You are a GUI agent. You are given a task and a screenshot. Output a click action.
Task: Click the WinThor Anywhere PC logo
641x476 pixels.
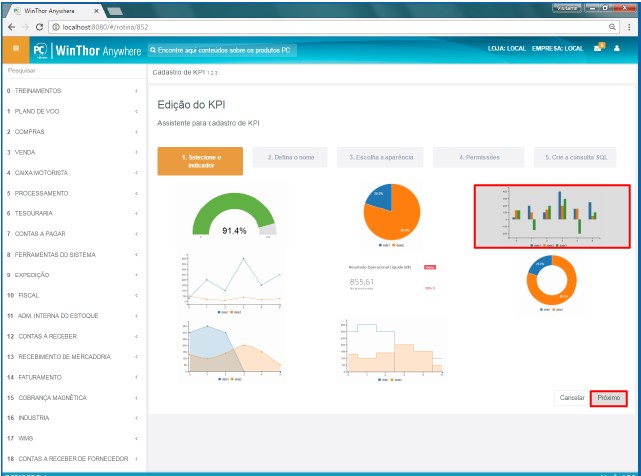[x=87, y=50]
